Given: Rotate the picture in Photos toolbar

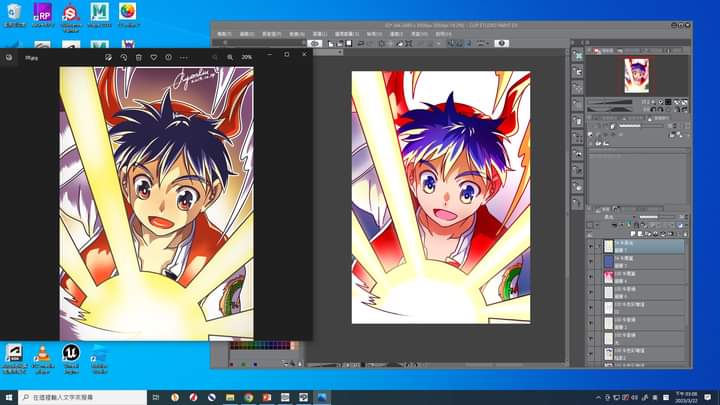Looking at the screenshot, I should tap(124, 57).
